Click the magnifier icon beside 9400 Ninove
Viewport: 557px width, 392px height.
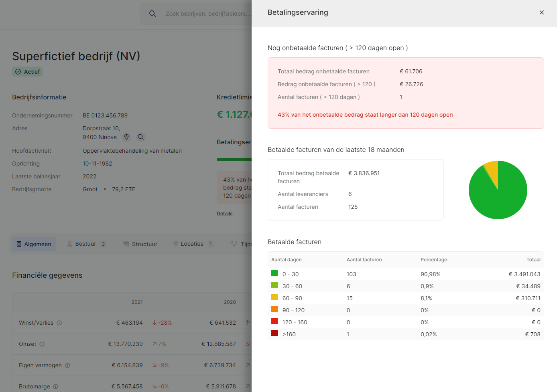[140, 137]
